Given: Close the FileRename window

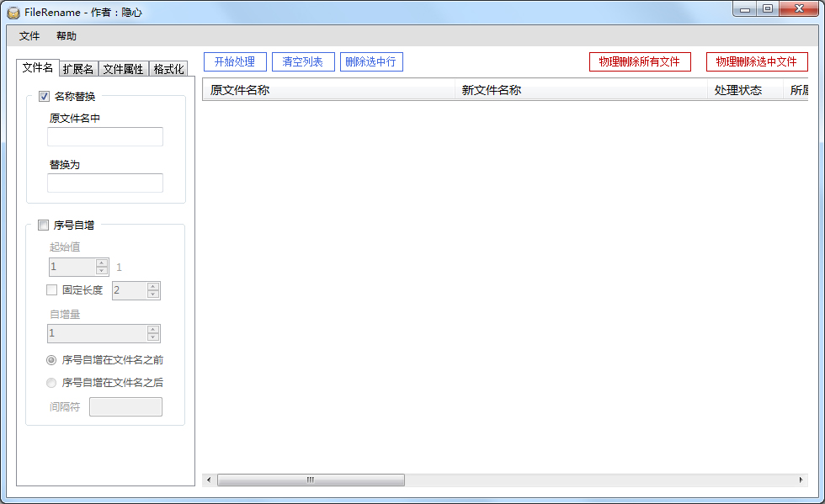Looking at the screenshot, I should 799,9.
